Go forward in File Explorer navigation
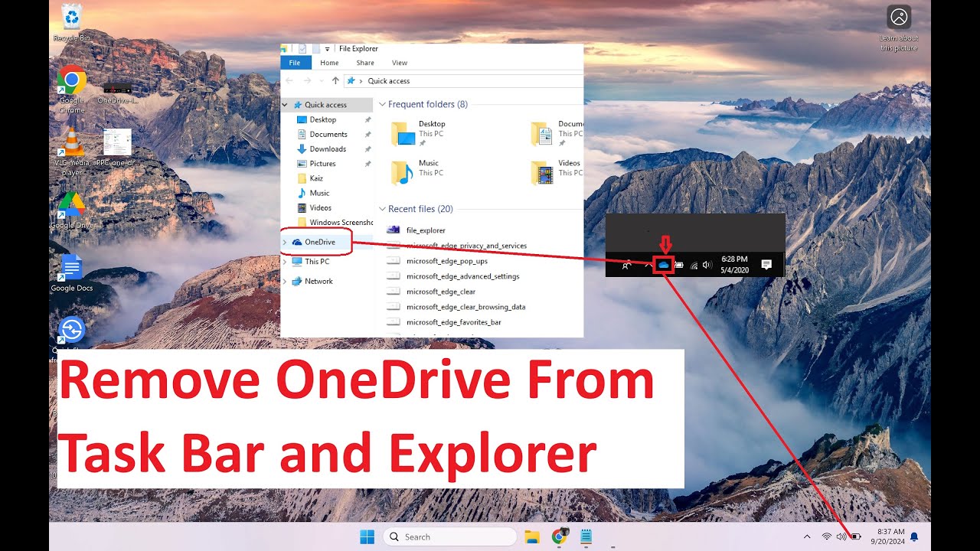The height and width of the screenshot is (551, 980). point(307,80)
